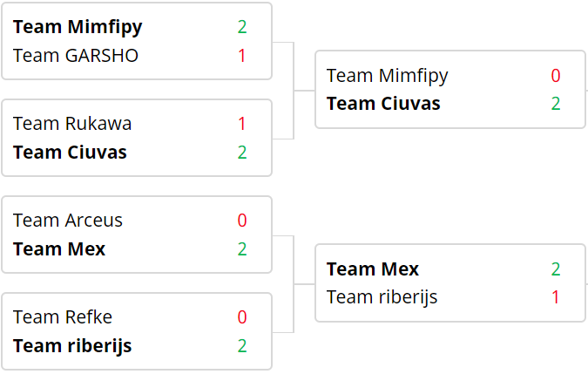
Task: Open Team Refke in the bottom match
Action: click(x=63, y=317)
